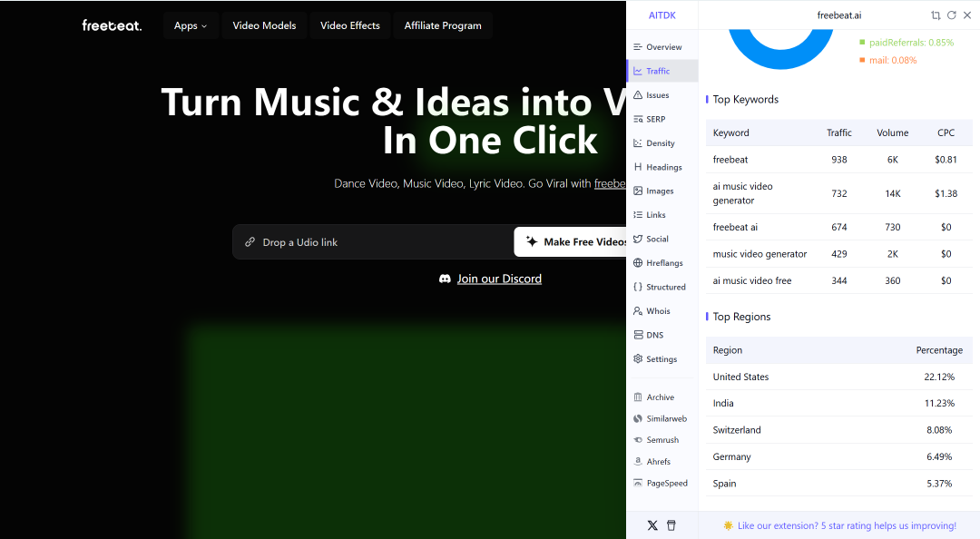Screen dimensions: 980x539
Task: Click the trash bin icon at panel bottom
Action: [x=671, y=525]
